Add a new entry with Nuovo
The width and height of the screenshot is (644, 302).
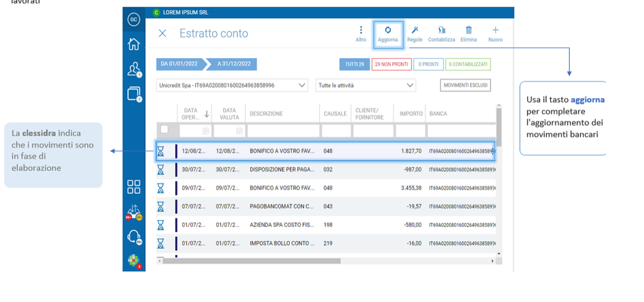496,30
